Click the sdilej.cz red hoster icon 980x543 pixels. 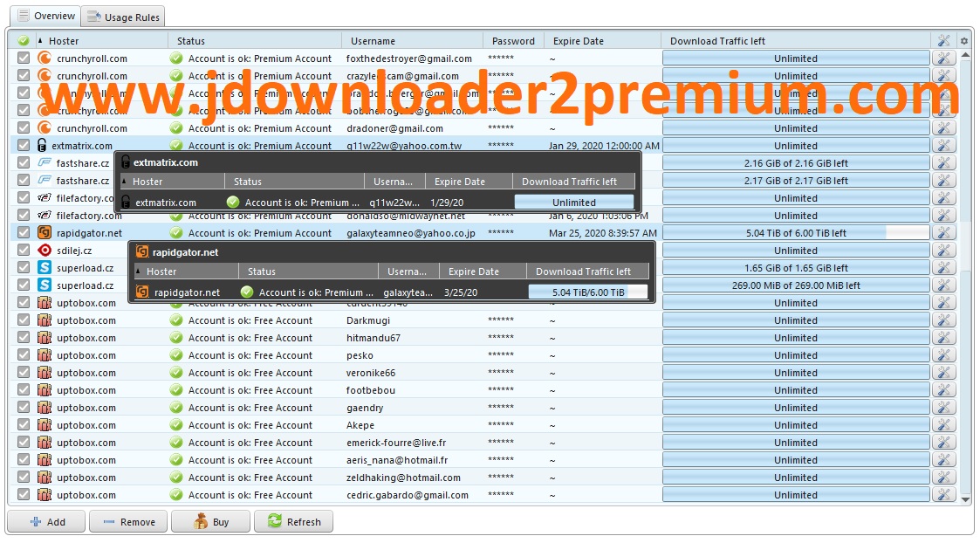tap(45, 251)
